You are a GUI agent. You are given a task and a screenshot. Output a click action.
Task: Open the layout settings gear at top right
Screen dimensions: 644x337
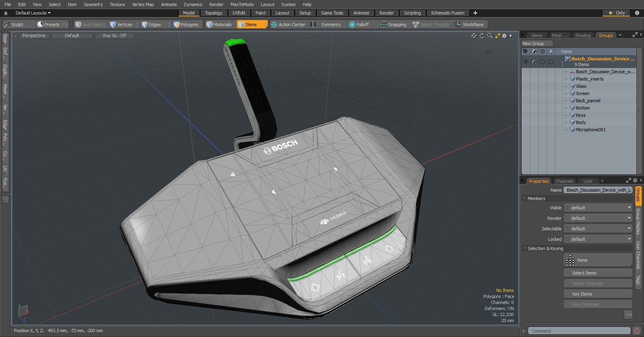coord(637,13)
